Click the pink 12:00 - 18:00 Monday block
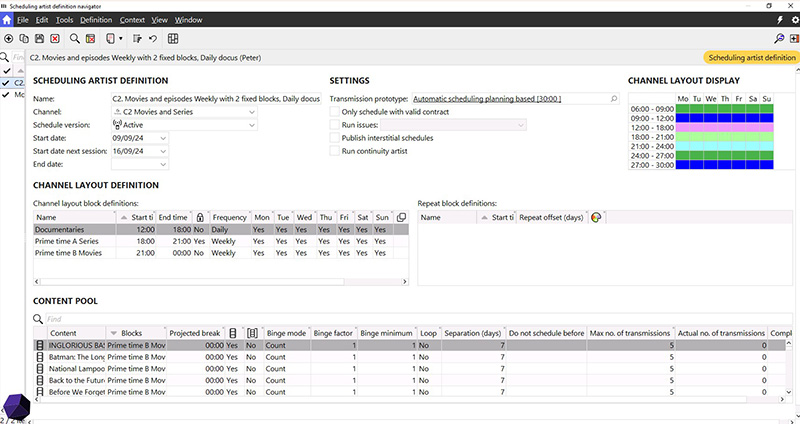The image size is (800, 424). tap(683, 129)
